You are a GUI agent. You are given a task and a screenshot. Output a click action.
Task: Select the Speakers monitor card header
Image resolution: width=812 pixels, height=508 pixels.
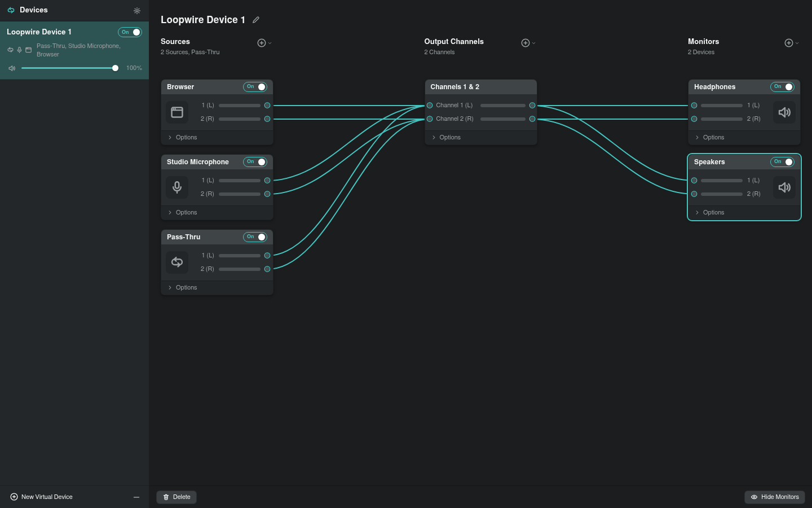(744, 162)
